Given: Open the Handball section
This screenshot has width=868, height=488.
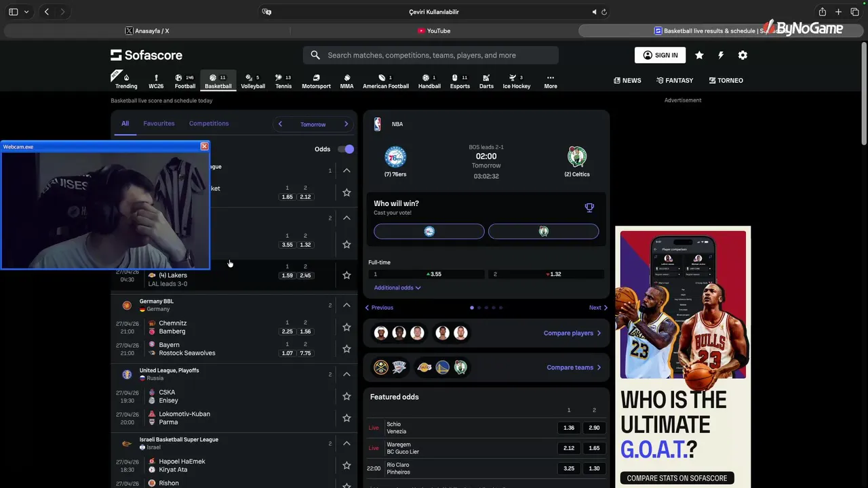Looking at the screenshot, I should coord(429,81).
